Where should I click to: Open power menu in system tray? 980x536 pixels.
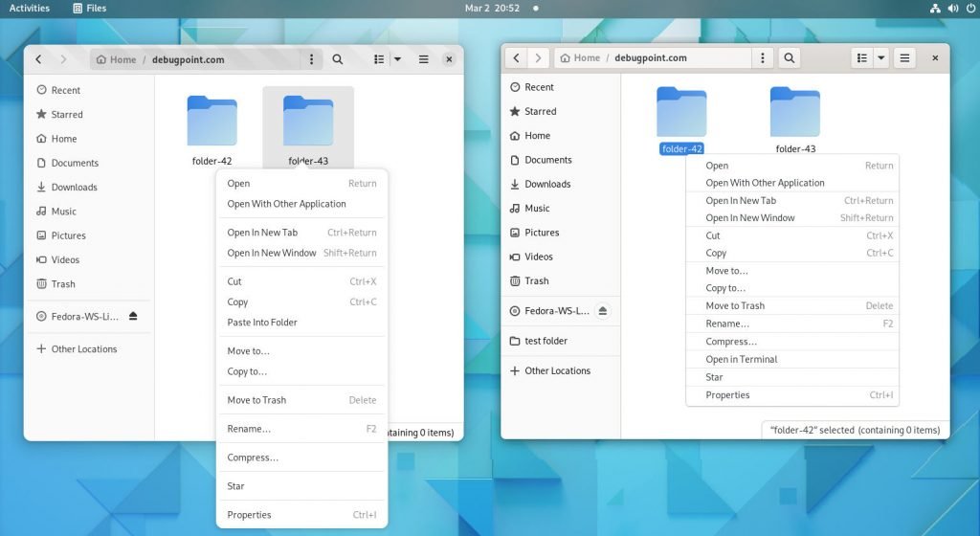tap(970, 8)
